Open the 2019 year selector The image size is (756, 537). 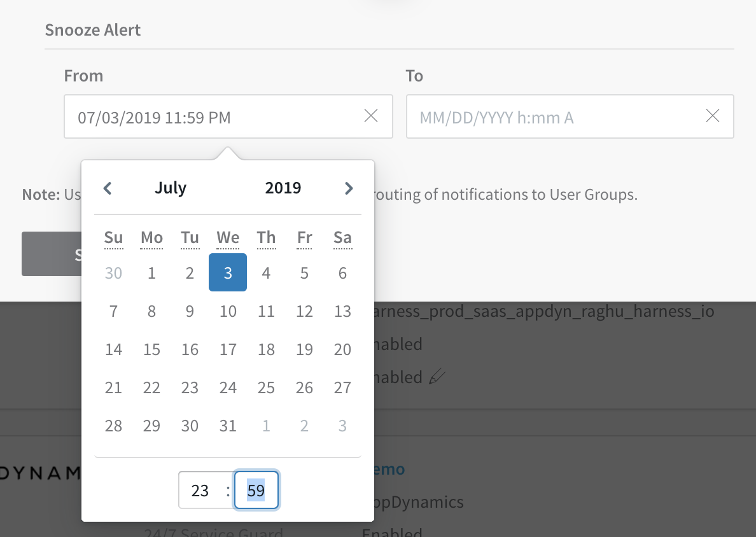(283, 188)
